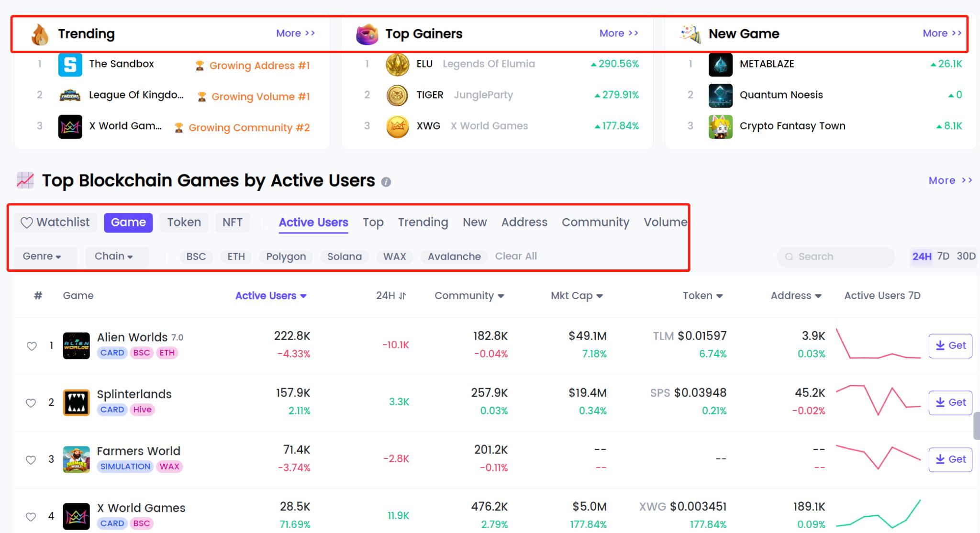Click the Farmers World game icon

coord(76,459)
